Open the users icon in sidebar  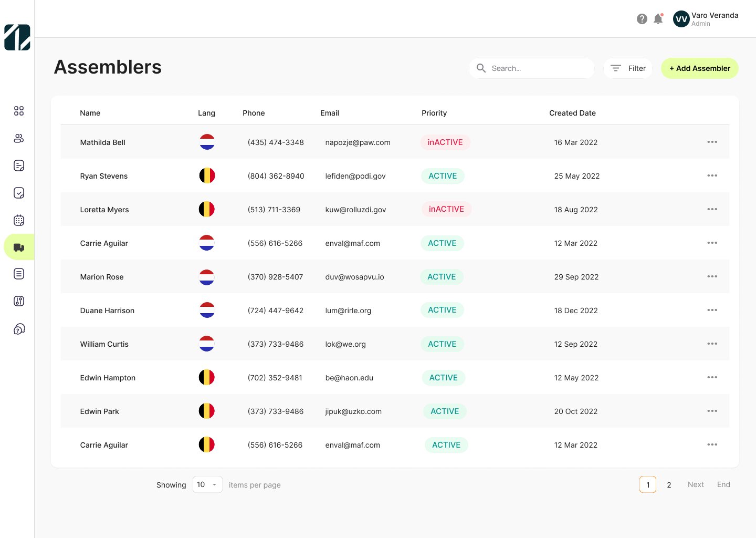[19, 138]
